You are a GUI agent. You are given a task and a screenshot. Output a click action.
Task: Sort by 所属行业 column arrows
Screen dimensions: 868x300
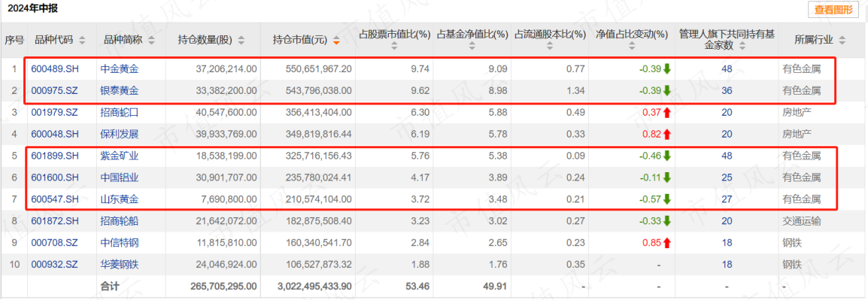pos(842,40)
